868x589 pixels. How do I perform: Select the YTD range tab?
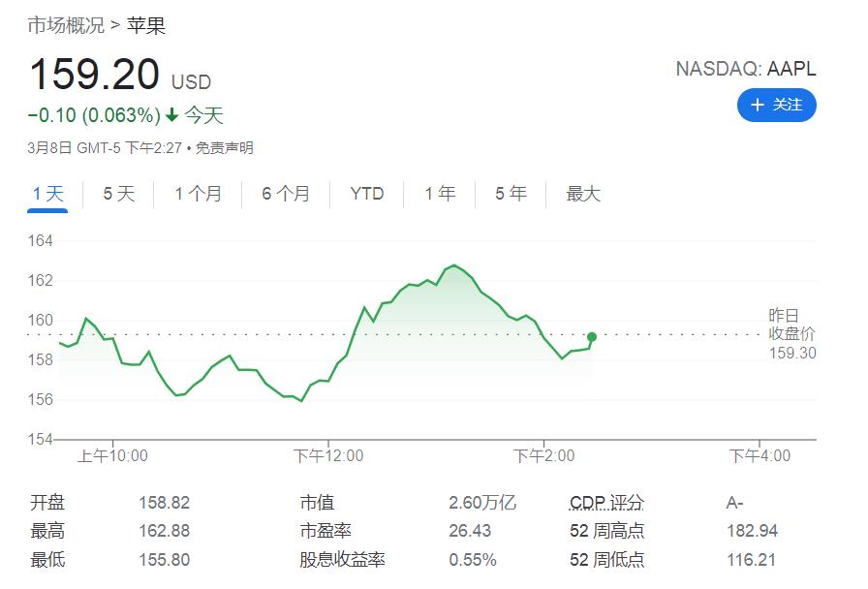(367, 194)
